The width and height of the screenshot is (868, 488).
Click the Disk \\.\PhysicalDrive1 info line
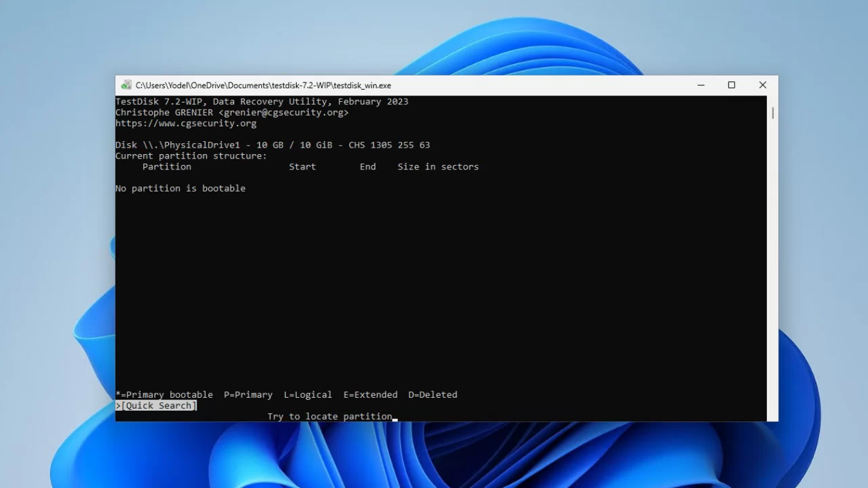[x=273, y=145]
